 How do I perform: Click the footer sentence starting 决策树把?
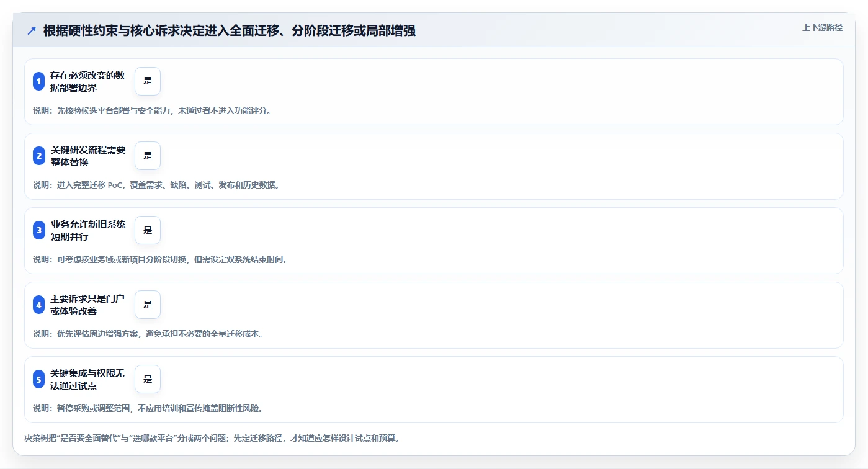click(x=212, y=438)
